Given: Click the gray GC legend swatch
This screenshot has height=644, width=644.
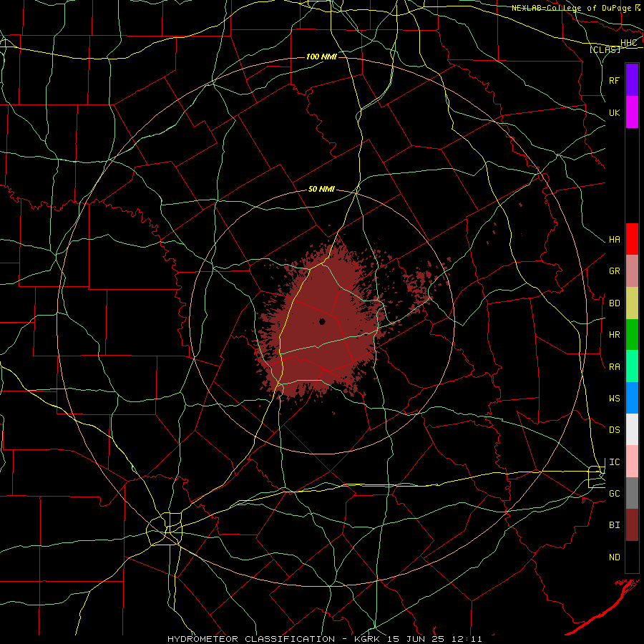Looking at the screenshot, I should click(x=632, y=493).
